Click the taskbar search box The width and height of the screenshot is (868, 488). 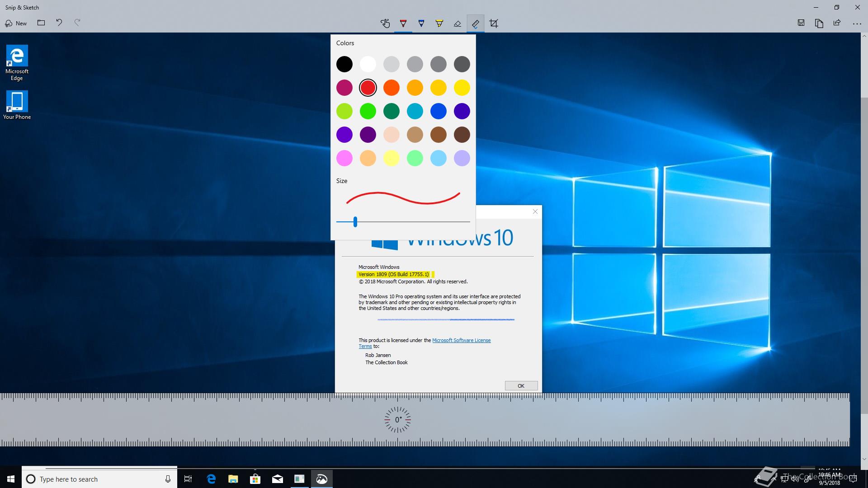99,479
